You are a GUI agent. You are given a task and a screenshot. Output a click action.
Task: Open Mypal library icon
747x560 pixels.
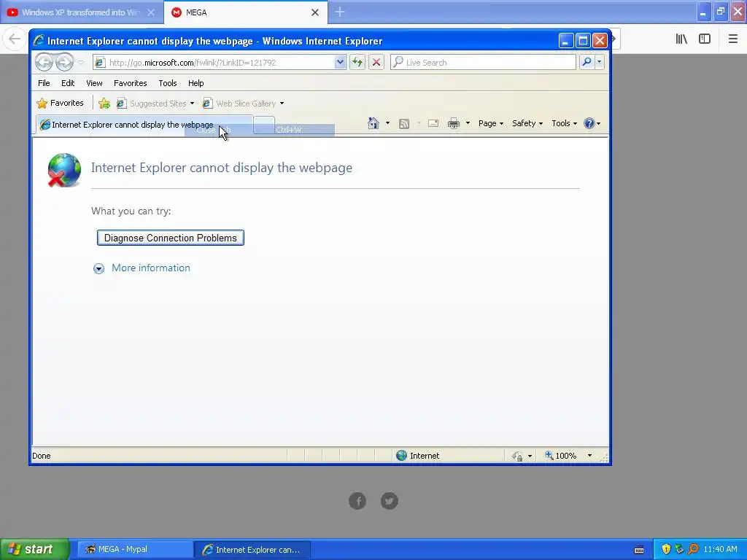pyautogui.click(x=681, y=39)
